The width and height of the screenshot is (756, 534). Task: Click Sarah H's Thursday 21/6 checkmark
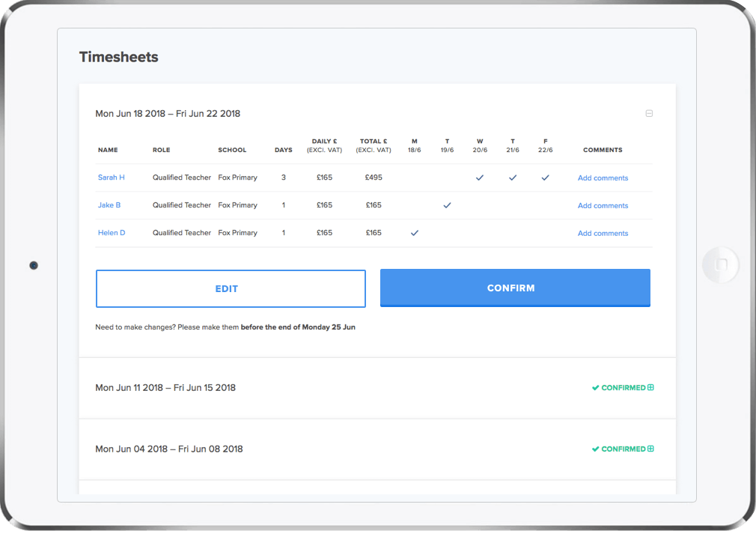tap(513, 178)
